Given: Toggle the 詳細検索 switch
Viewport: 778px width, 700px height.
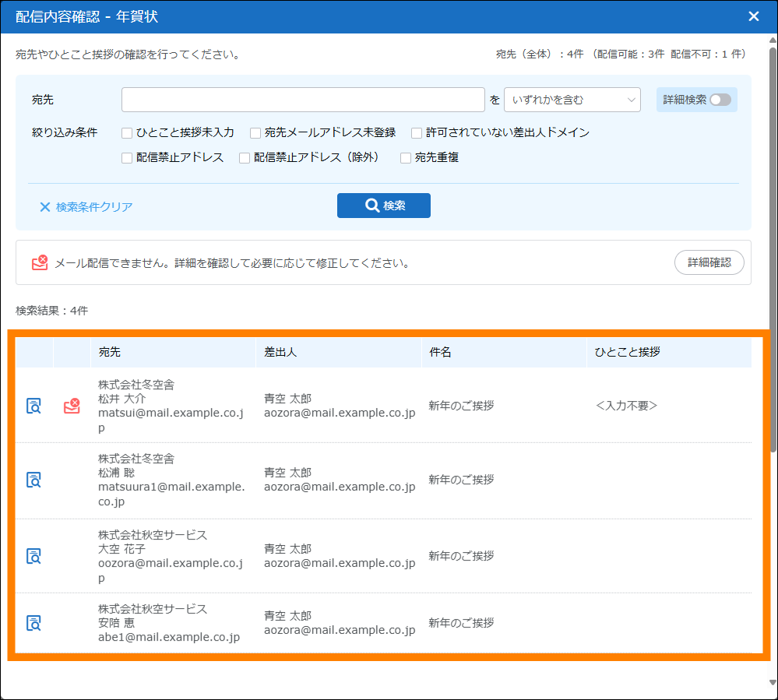Looking at the screenshot, I should [x=720, y=100].
